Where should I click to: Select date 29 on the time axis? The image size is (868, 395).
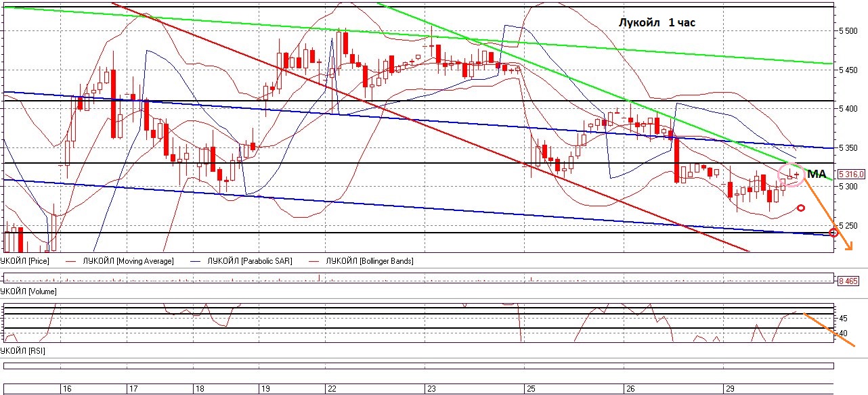[x=731, y=390]
